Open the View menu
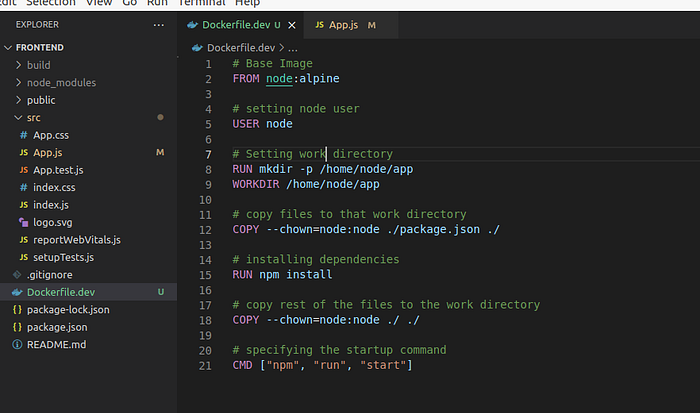 pos(99,3)
